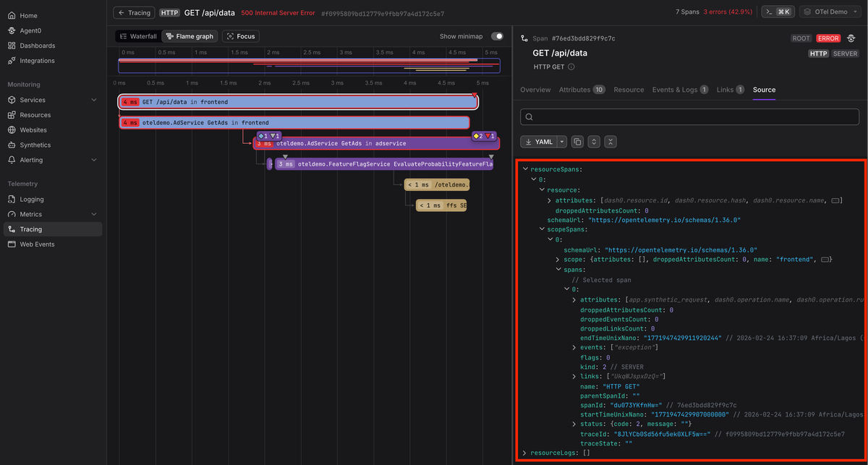The image size is (868, 465).
Task: Download the source as YAML
Action: click(537, 142)
